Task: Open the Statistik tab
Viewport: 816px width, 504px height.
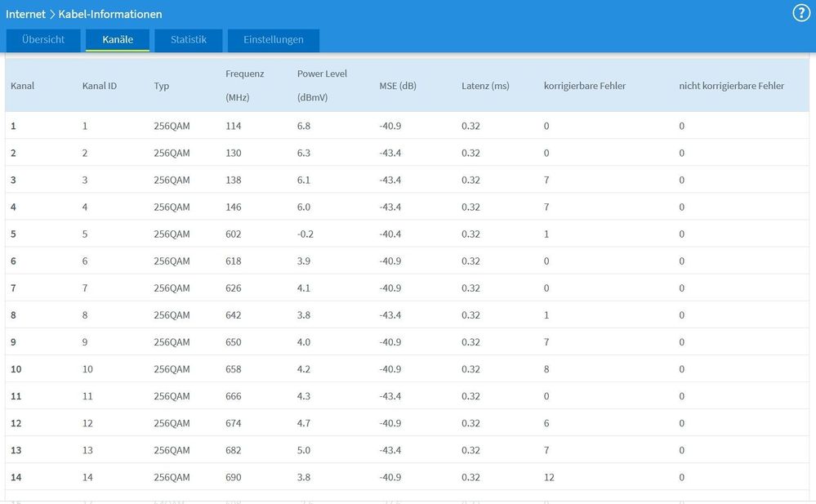Action: (188, 40)
